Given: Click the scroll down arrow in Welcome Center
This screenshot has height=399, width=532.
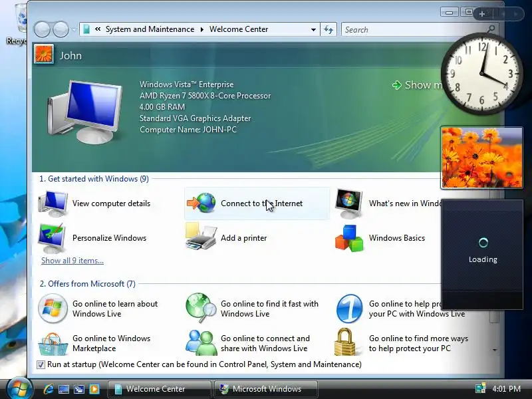Looking at the screenshot, I should coord(494,350).
